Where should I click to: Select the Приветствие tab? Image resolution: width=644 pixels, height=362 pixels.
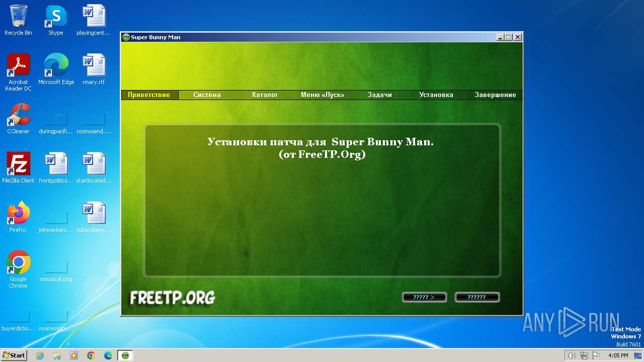(149, 95)
